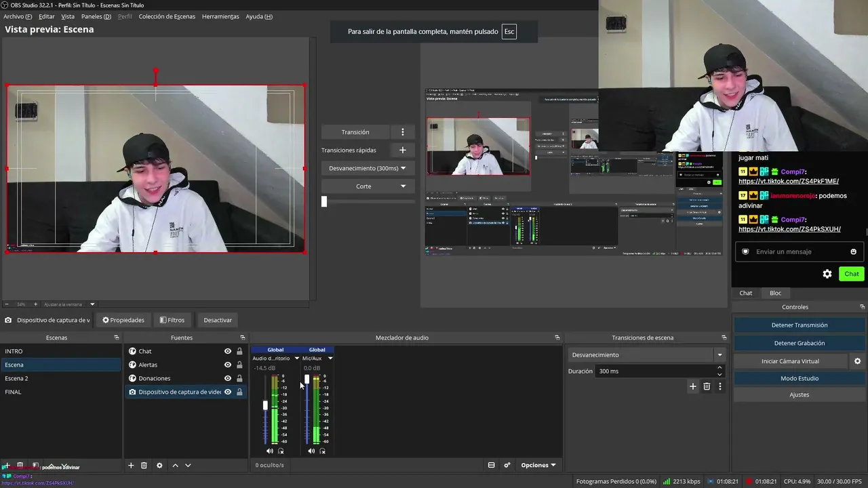Hide the Dispositivo de captura de video source
The height and width of the screenshot is (488, 868).
pyautogui.click(x=228, y=392)
